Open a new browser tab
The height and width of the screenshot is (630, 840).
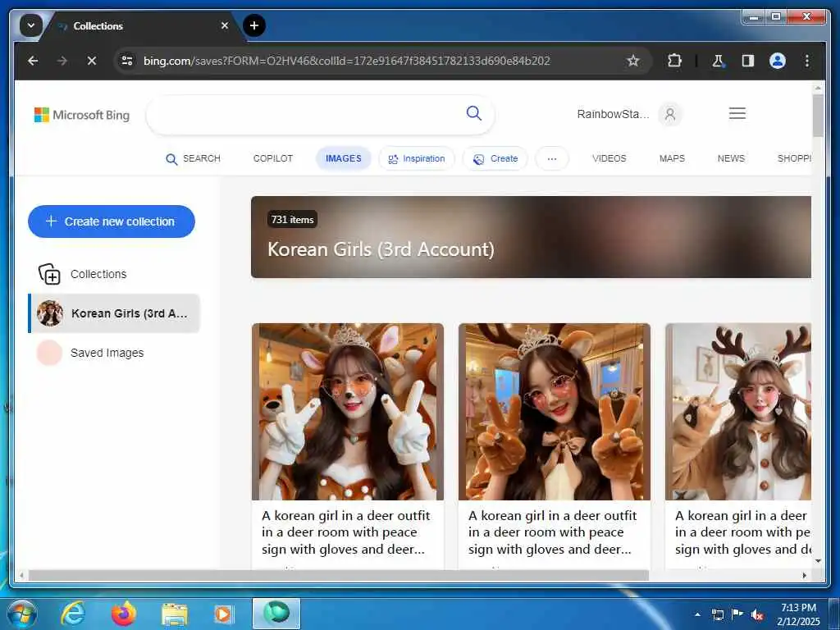point(254,25)
